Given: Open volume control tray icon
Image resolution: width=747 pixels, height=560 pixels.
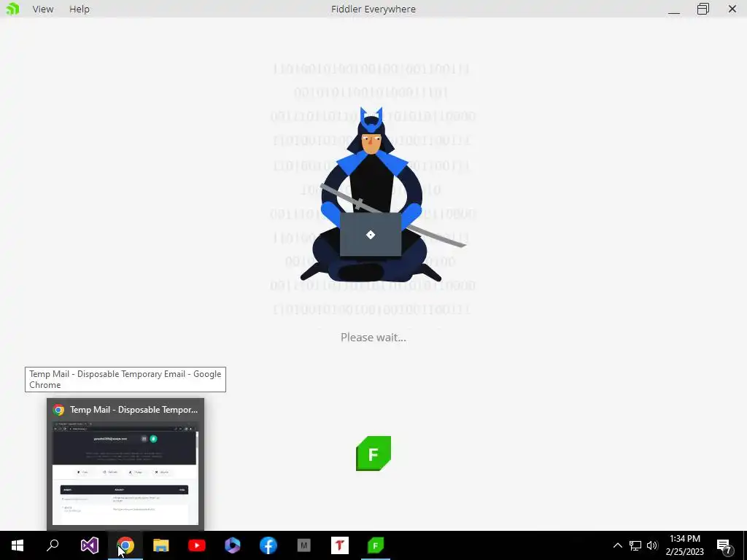Looking at the screenshot, I should click(652, 545).
